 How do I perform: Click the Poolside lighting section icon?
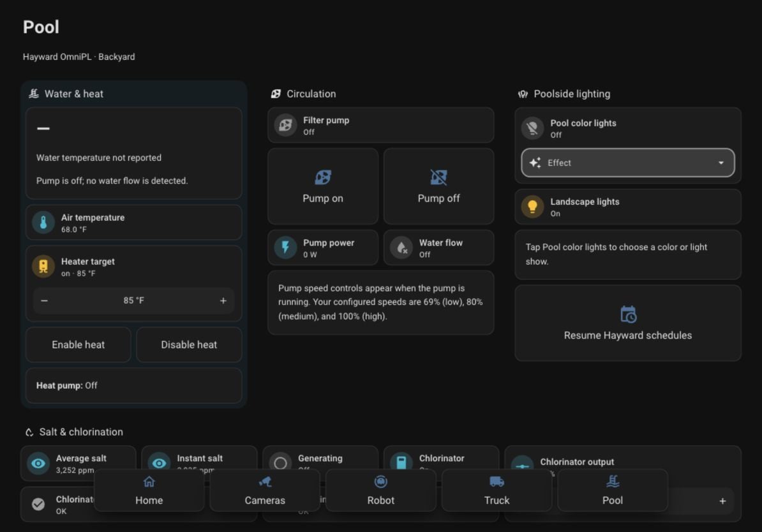point(523,94)
